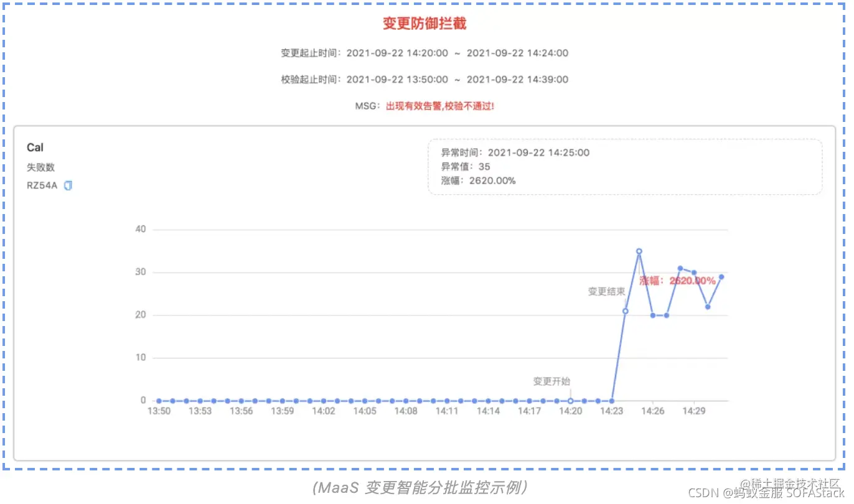This screenshot has height=504, width=854.
Task: Click the verification start time 2021-09-22 13:50:00
Action: point(397,80)
